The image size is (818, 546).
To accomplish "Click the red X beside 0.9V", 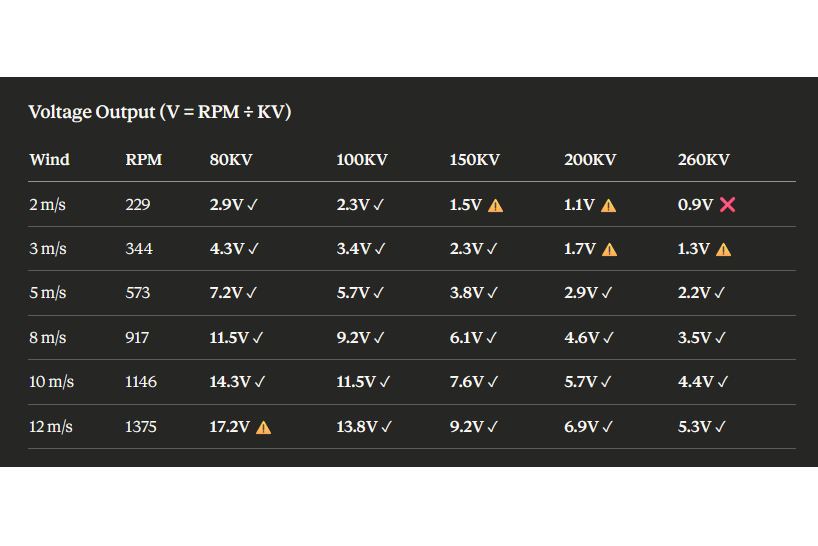I will pos(727,205).
